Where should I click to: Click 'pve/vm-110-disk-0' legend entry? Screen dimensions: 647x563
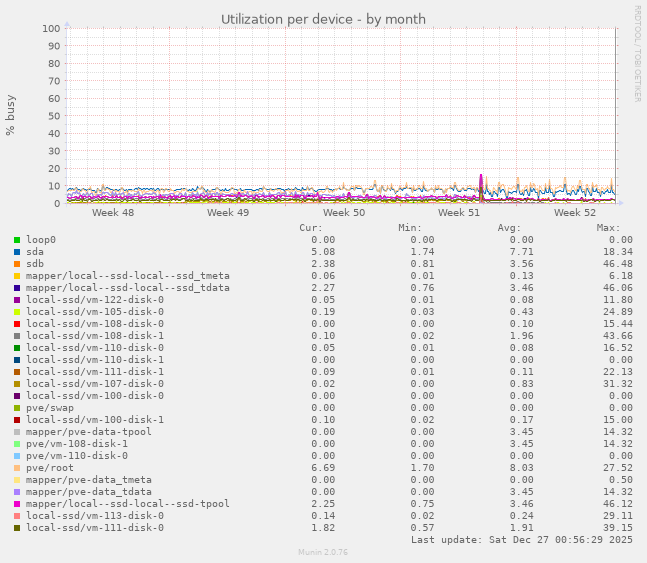pos(77,456)
